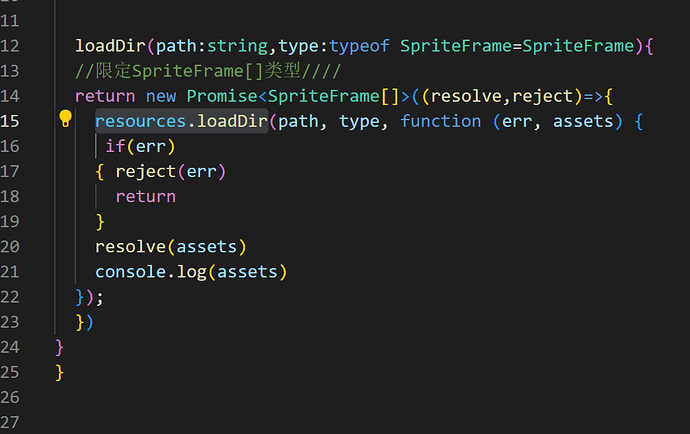Click the 'log' method on line 21
This screenshot has width=690, height=434.
[x=191, y=272]
